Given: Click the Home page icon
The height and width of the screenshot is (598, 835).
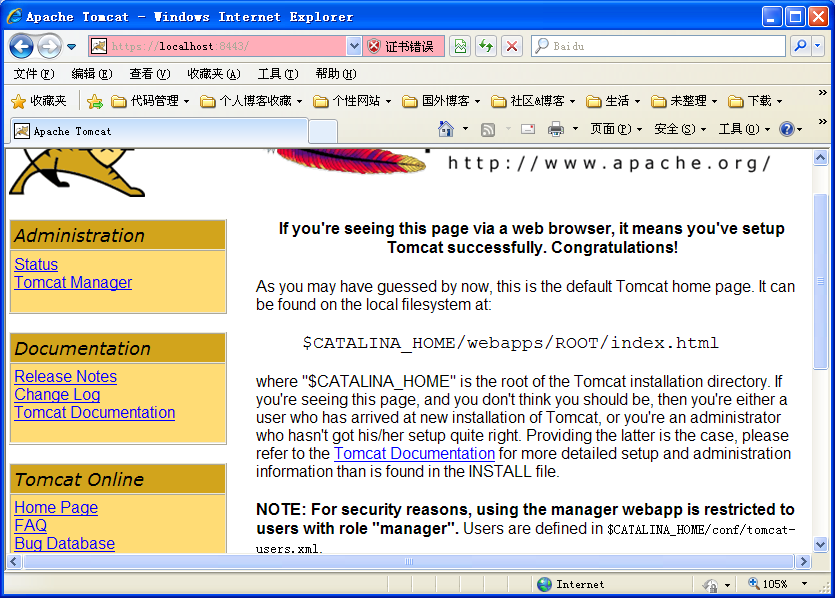Looking at the screenshot, I should click(446, 129).
